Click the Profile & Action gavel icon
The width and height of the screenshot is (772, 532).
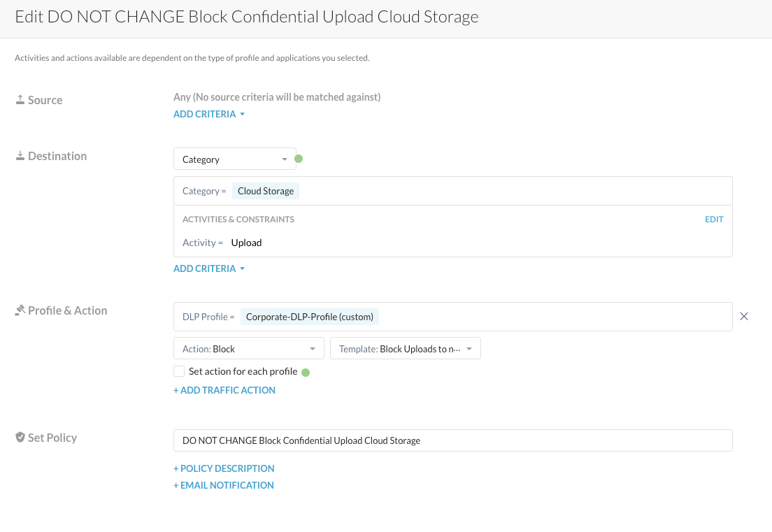tap(20, 310)
